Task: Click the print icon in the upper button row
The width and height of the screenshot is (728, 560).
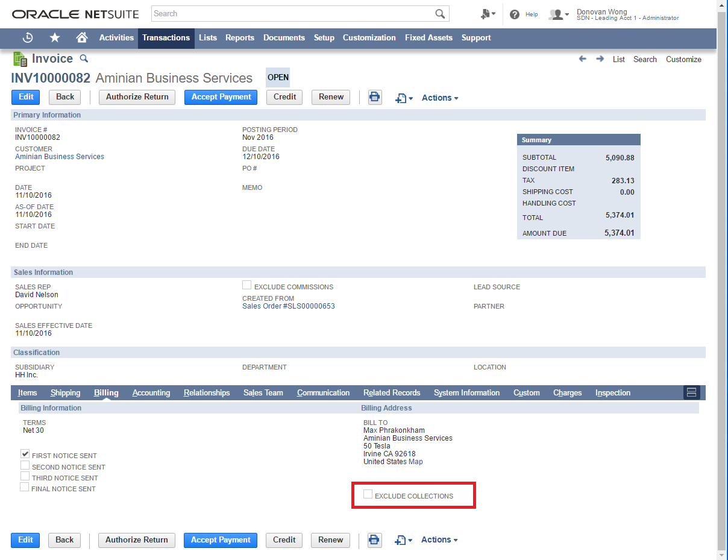Action: click(x=375, y=97)
